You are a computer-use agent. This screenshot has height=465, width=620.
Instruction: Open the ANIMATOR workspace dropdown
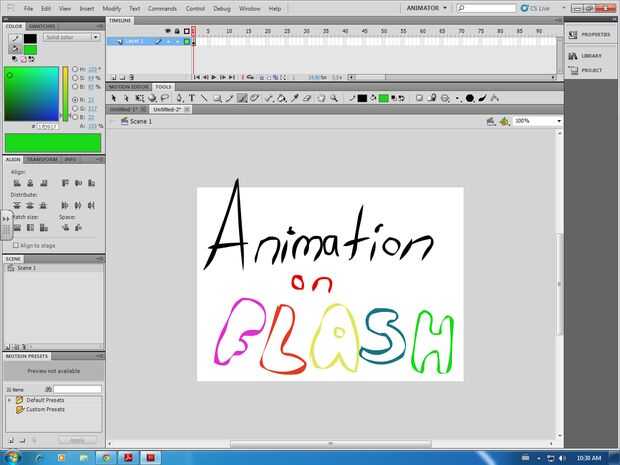pyautogui.click(x=426, y=8)
